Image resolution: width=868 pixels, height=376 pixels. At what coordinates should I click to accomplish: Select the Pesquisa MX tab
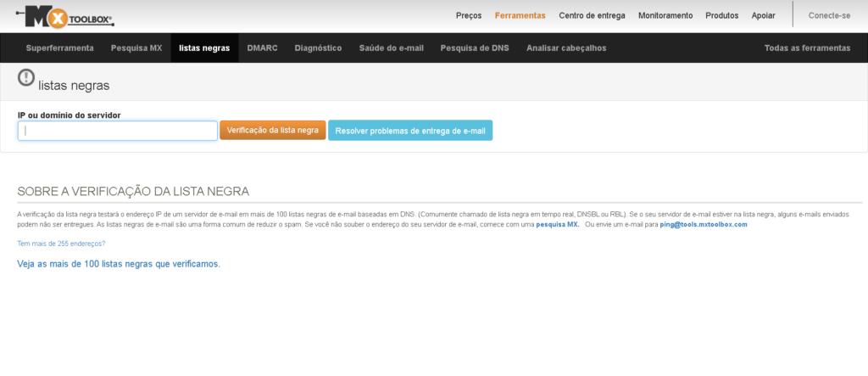(x=136, y=48)
